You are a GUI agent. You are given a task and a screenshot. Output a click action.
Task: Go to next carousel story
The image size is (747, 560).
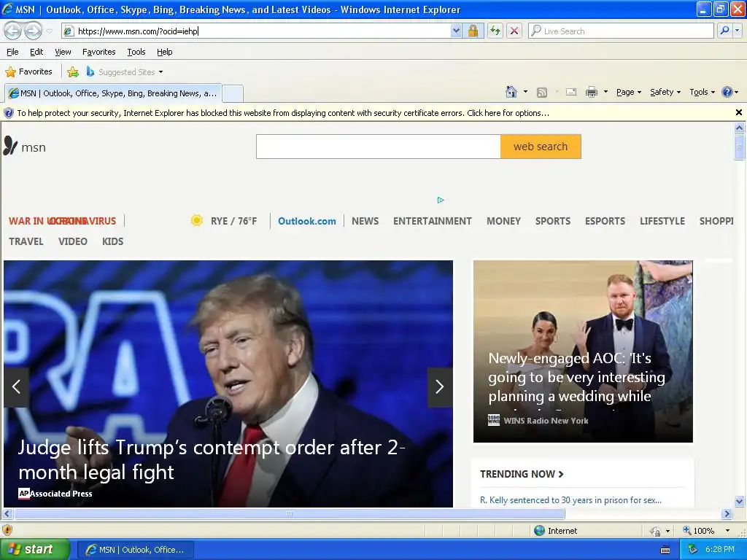(440, 386)
